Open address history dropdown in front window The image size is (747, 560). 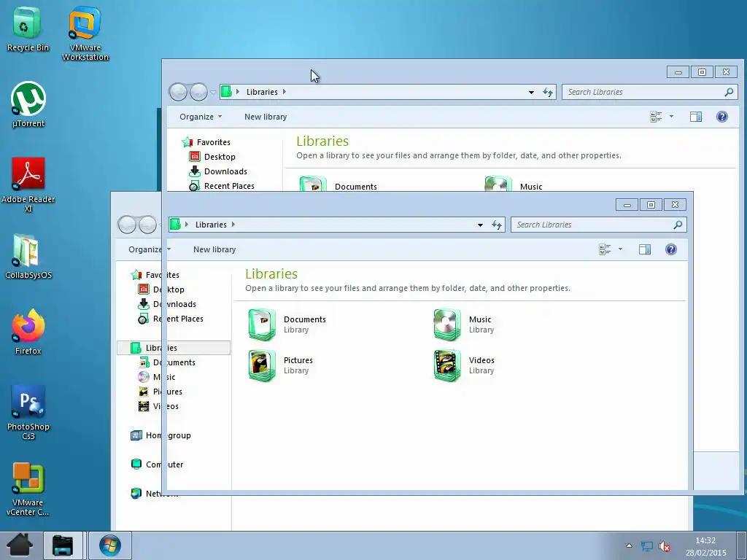click(480, 225)
